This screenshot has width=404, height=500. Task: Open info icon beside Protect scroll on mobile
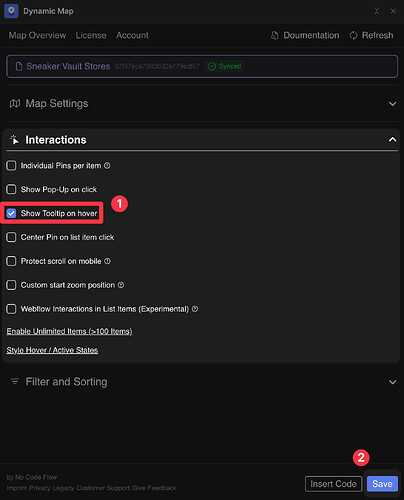click(107, 261)
